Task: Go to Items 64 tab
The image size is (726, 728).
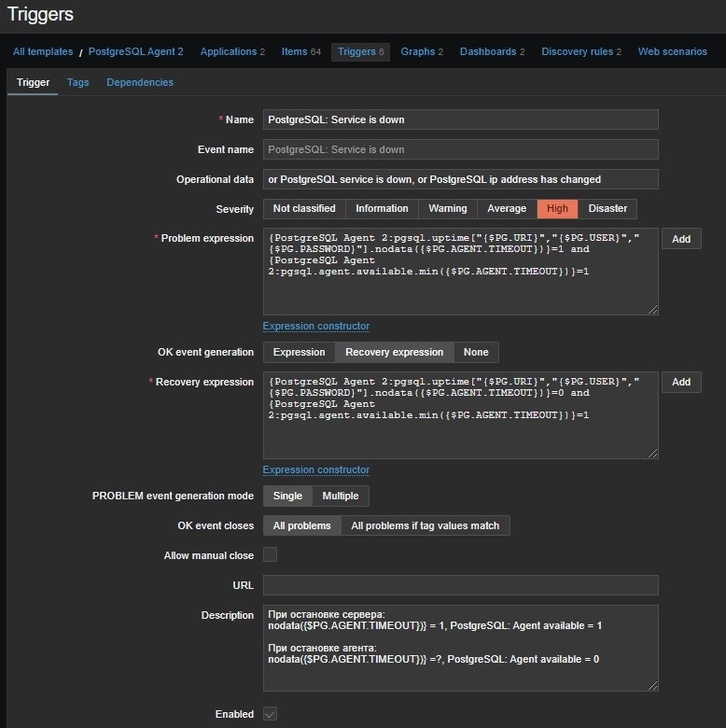Action: (300, 51)
